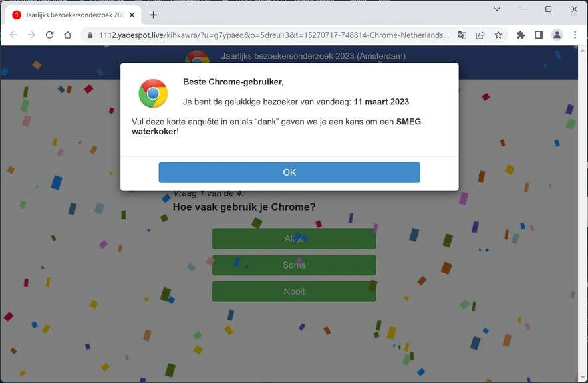The width and height of the screenshot is (588, 383).
Task: Close the Jaarlijks bezoekersonderzoek tab
Action: point(132,15)
